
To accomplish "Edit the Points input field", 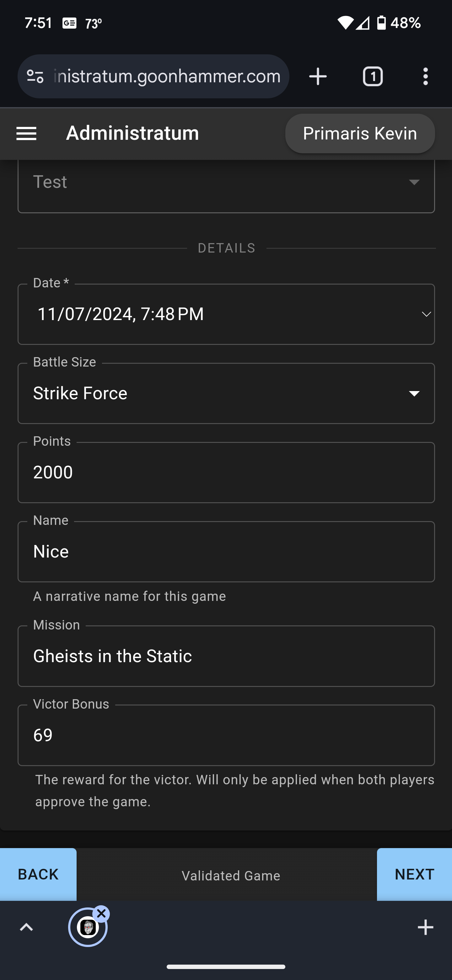I will click(x=226, y=472).
